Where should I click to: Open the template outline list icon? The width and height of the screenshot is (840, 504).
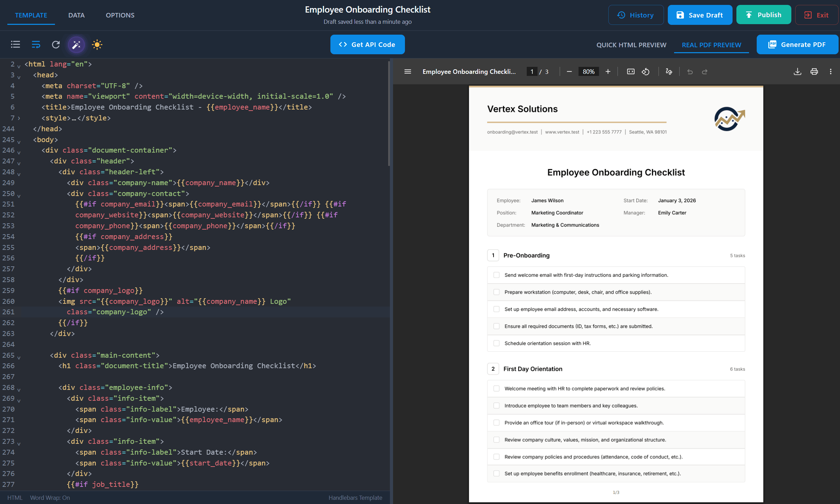pyautogui.click(x=15, y=44)
